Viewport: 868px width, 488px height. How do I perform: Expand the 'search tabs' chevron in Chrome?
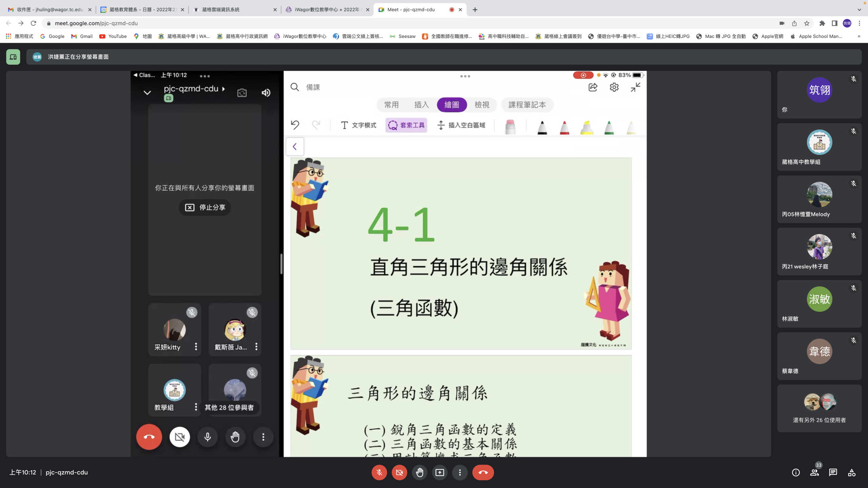click(859, 9)
